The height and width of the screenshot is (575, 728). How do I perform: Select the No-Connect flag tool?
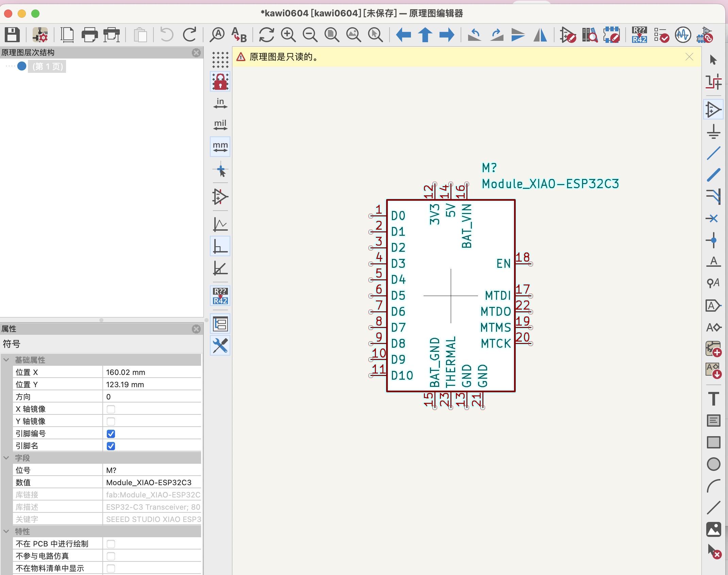713,218
